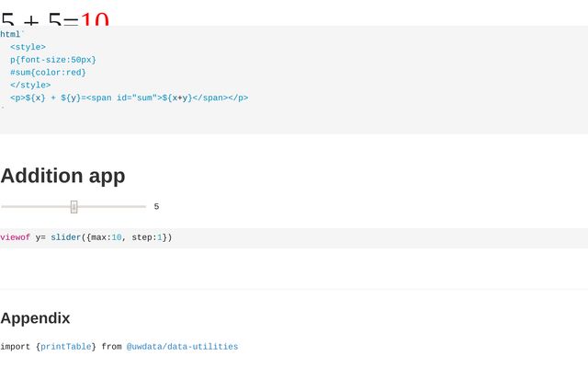Screen dimensions: 588x368
Task: Click the opening <style> tag line
Action: click(x=28, y=47)
